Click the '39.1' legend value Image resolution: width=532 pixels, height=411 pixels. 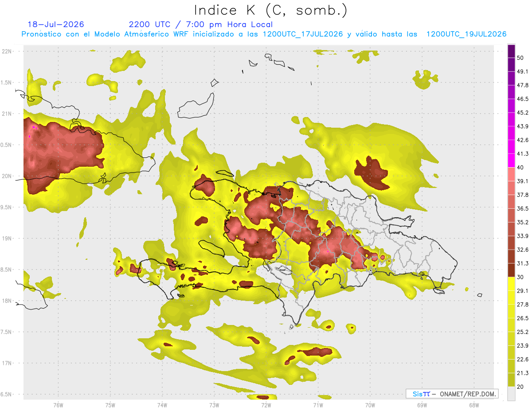523,181
